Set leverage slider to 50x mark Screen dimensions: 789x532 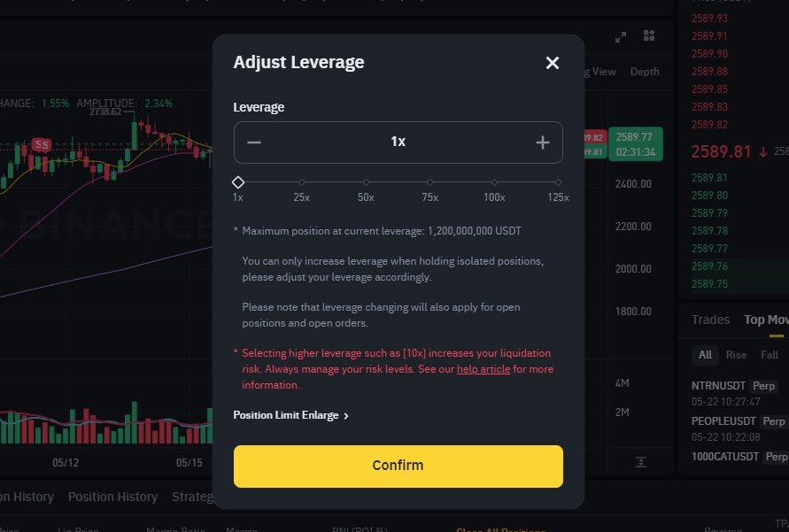click(x=366, y=182)
